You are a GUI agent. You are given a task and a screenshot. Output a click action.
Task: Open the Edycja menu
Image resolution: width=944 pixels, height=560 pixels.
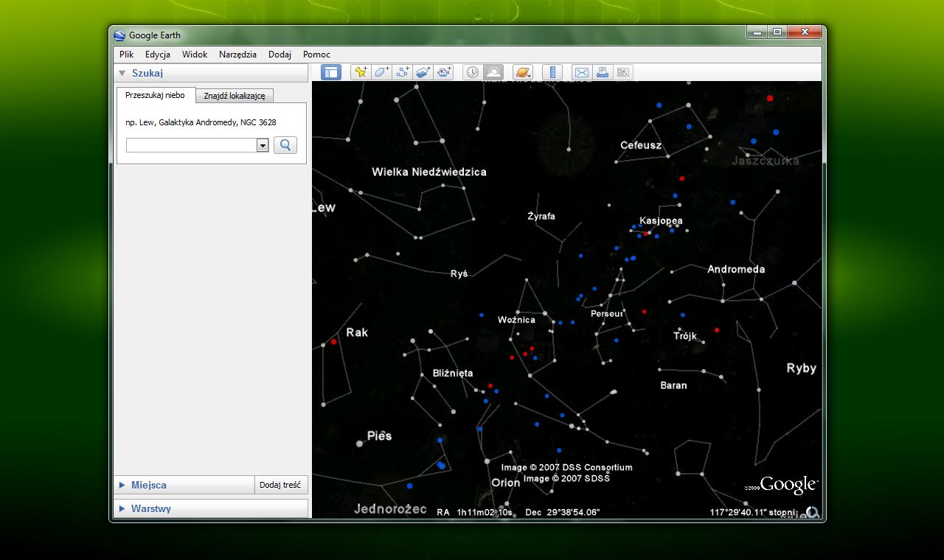(x=158, y=55)
